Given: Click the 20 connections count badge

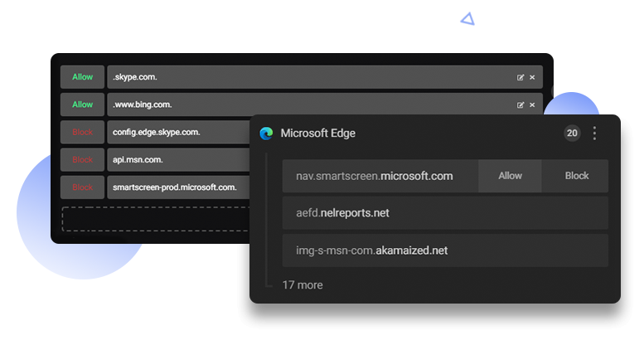Looking at the screenshot, I should (572, 134).
